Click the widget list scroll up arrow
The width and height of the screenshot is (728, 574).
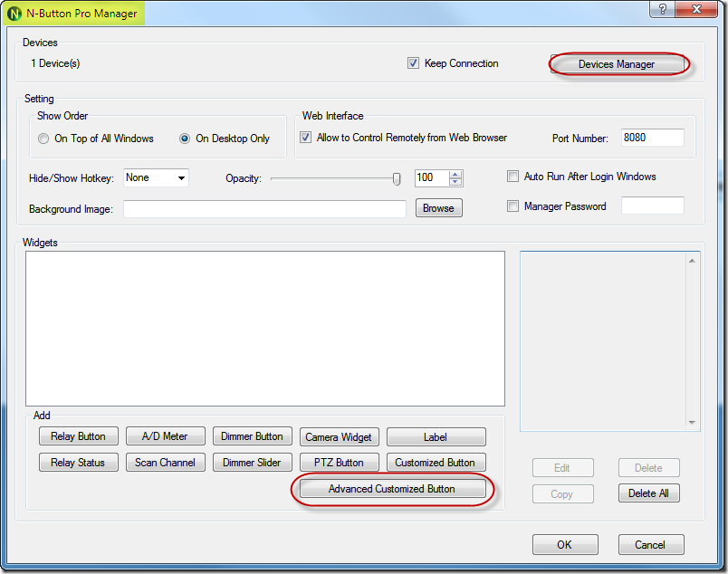pyautogui.click(x=692, y=261)
